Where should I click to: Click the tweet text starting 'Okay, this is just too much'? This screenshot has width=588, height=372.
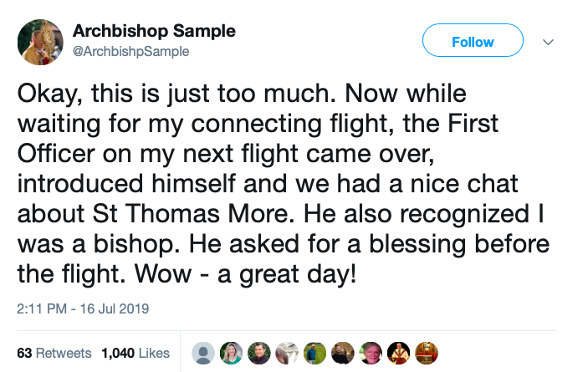(283, 184)
